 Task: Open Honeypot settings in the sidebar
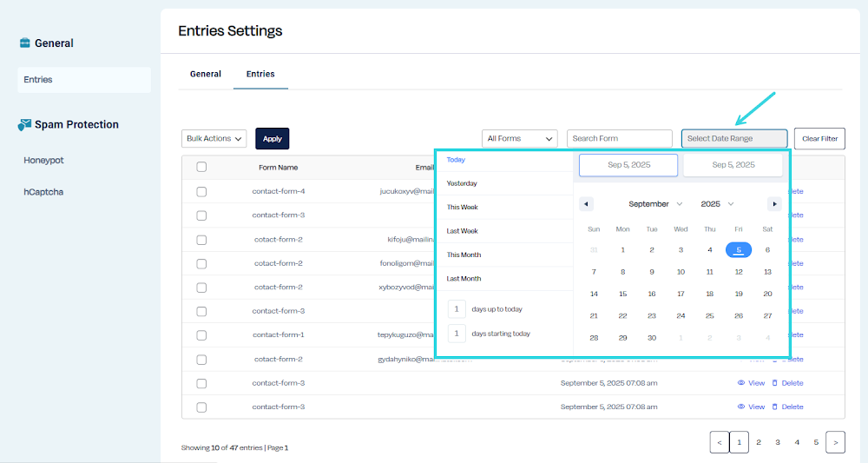click(x=43, y=161)
